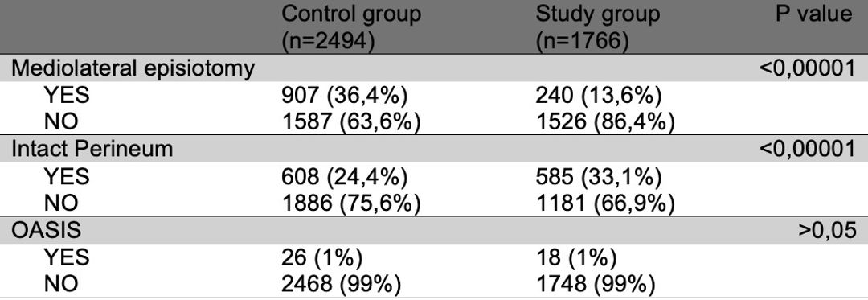Click the 2468 (99%) value
This screenshot has height=300, width=868.
pos(341,285)
